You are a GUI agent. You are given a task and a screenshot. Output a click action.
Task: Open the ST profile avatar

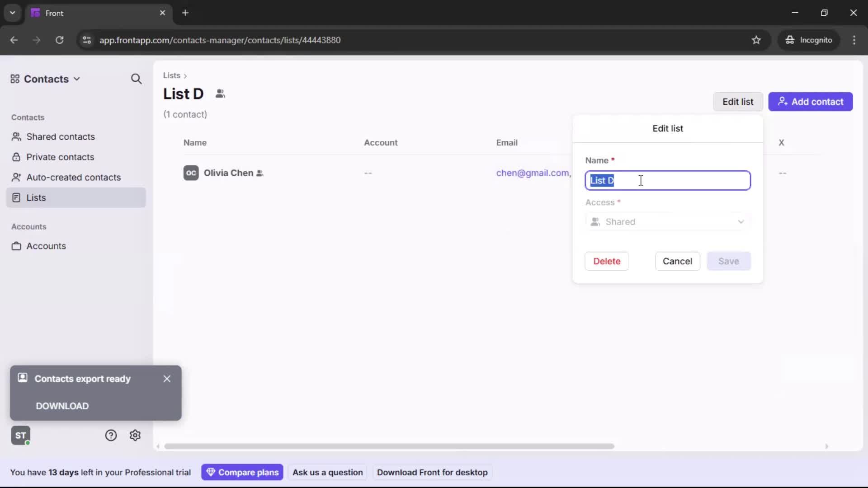coord(20,435)
